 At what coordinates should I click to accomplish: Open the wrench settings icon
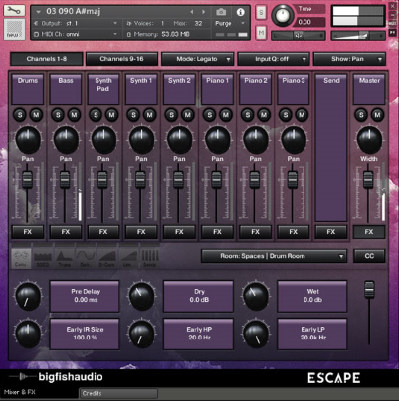(x=14, y=10)
